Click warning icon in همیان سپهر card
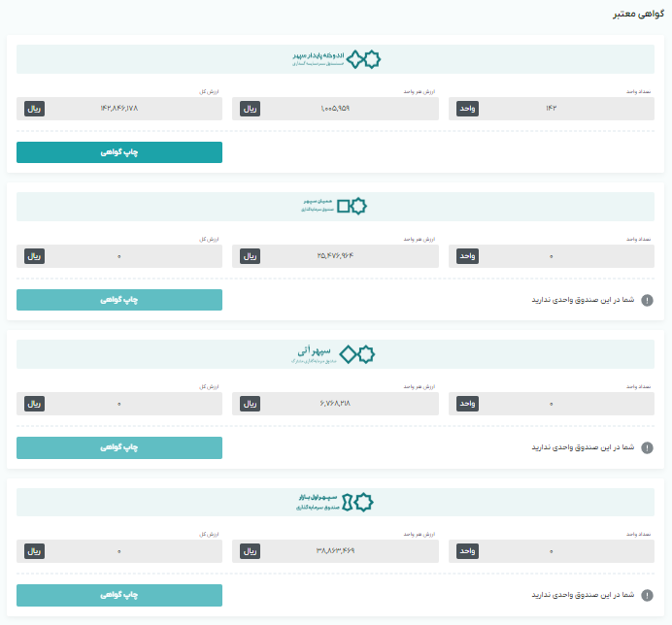The image size is (672, 625). 647,300
